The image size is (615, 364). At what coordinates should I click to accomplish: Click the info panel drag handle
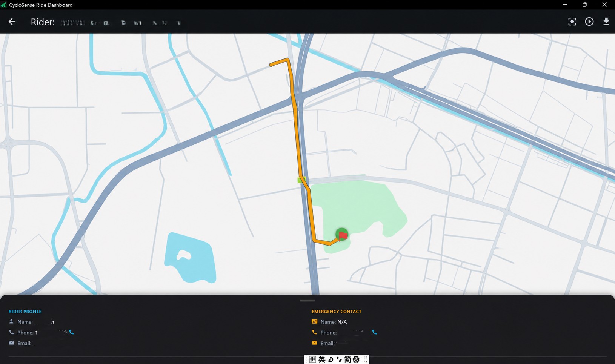pyautogui.click(x=307, y=301)
